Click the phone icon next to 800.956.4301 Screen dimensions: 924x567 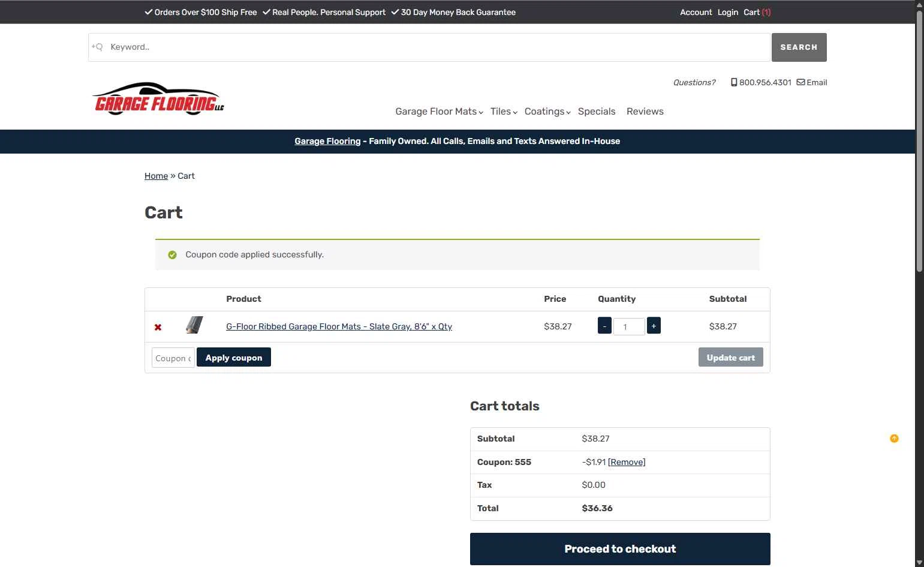click(x=734, y=82)
